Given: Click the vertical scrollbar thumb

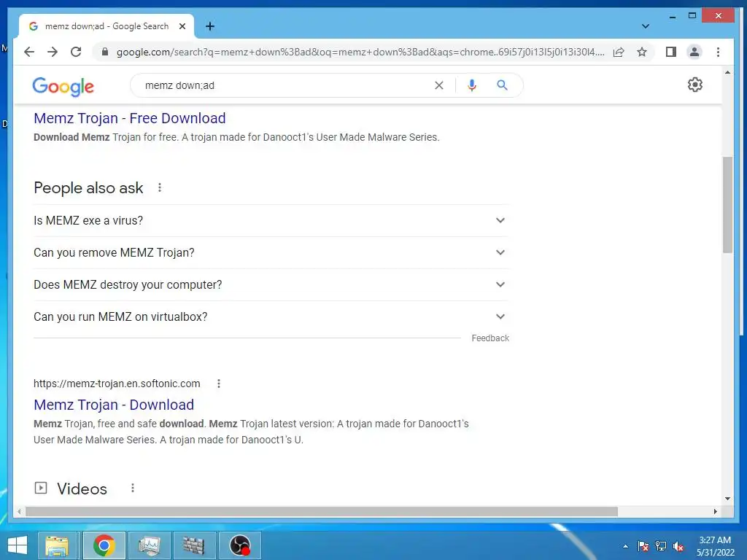Looking at the screenshot, I should click(727, 205).
